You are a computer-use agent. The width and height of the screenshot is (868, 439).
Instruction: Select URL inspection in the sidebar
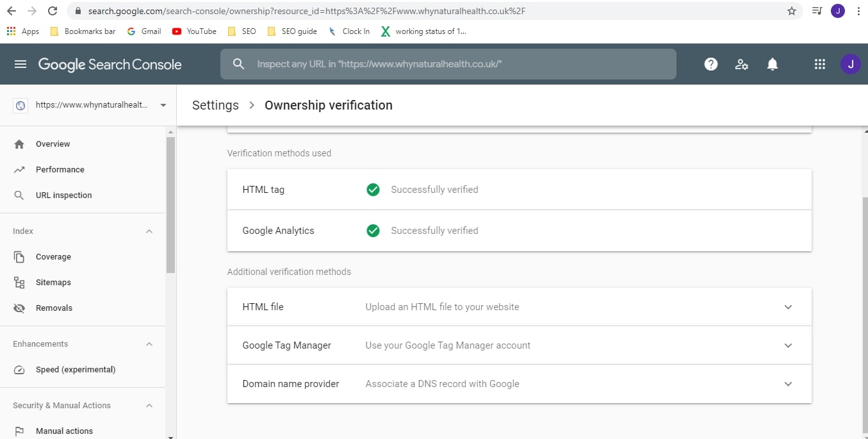pos(64,195)
